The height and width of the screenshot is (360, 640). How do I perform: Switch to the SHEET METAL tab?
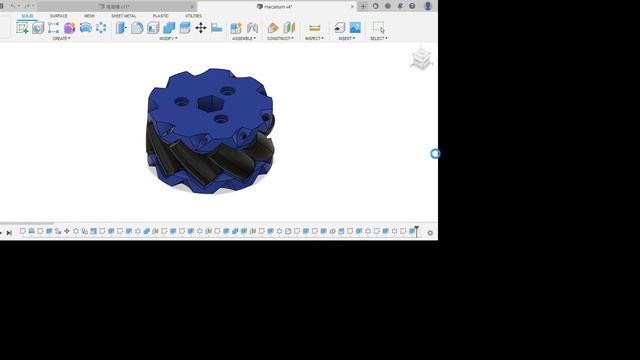pos(124,16)
